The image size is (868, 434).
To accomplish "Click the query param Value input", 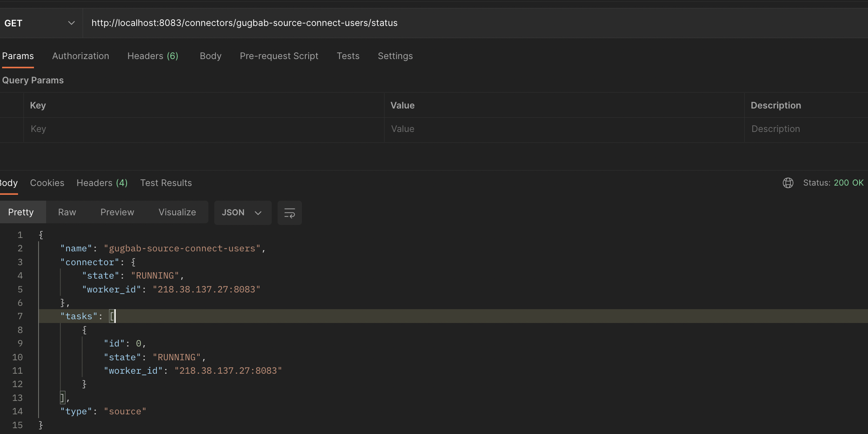I will (564, 129).
